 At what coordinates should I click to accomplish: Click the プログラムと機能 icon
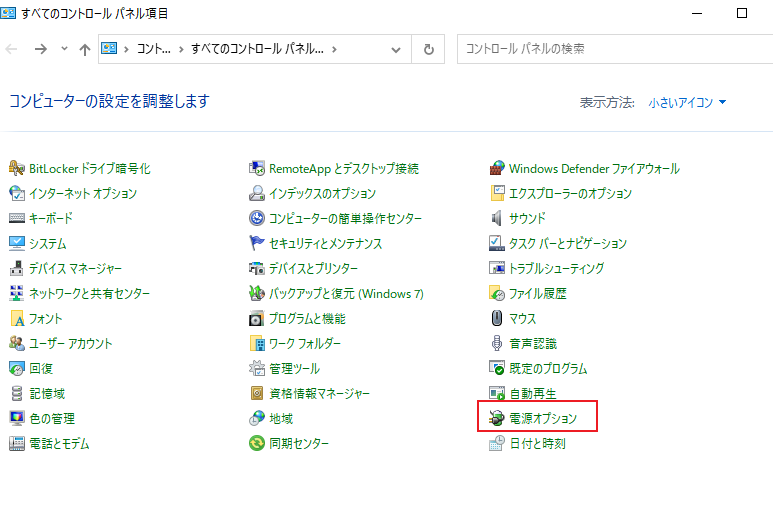coord(257,319)
